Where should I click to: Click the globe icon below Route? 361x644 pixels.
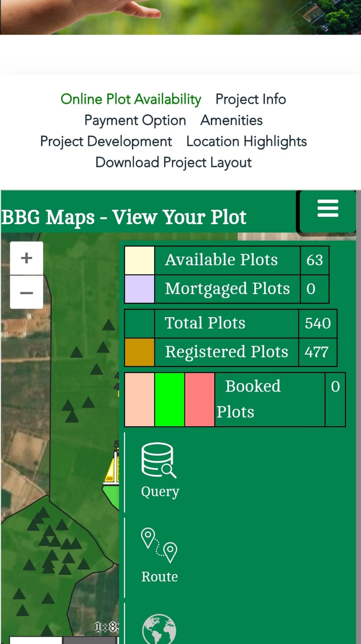pos(159,629)
